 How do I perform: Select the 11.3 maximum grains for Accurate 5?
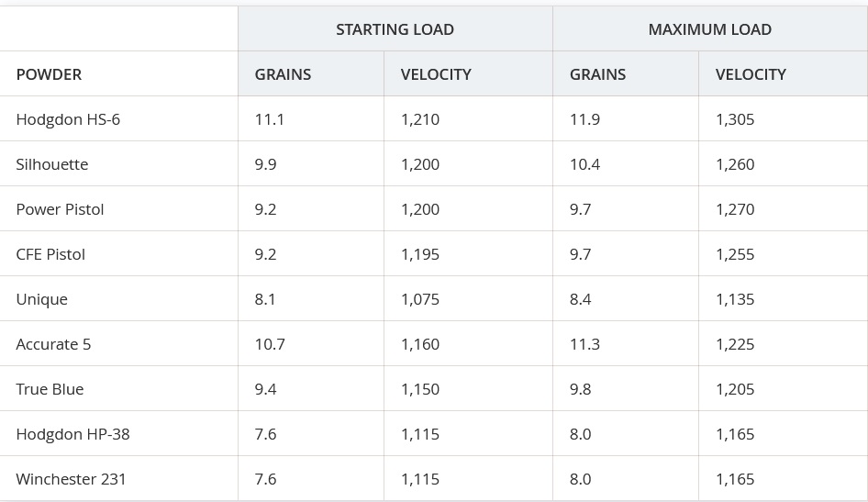coord(584,344)
